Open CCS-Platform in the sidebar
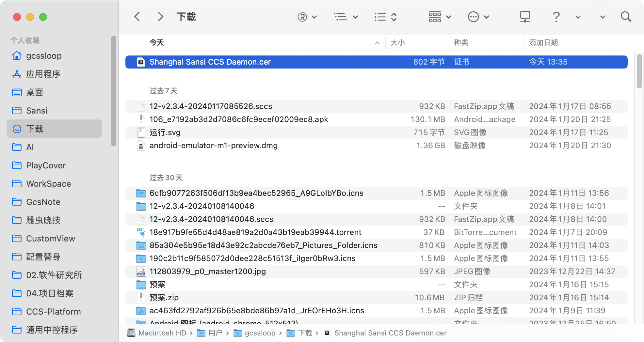Image resolution: width=644 pixels, height=342 pixels. click(x=54, y=312)
